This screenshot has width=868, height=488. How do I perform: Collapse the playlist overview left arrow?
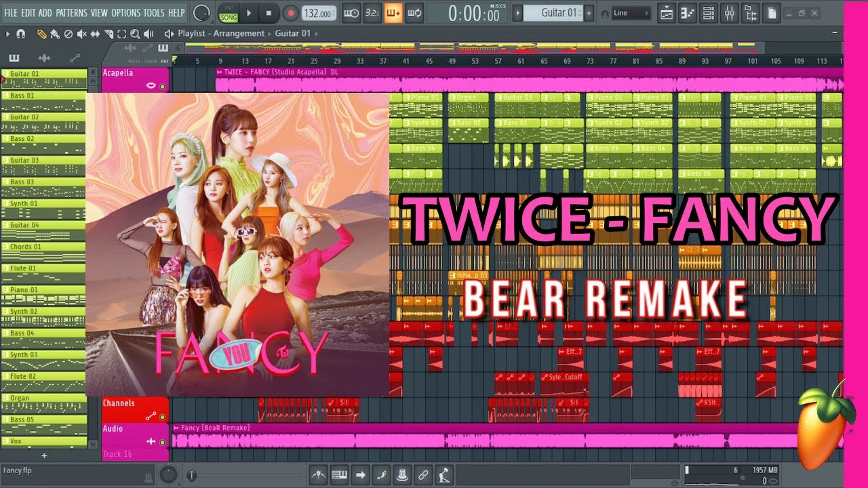point(178,47)
